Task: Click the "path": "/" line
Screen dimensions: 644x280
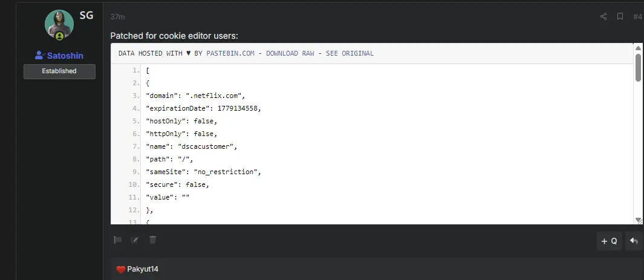Action: tap(170, 159)
